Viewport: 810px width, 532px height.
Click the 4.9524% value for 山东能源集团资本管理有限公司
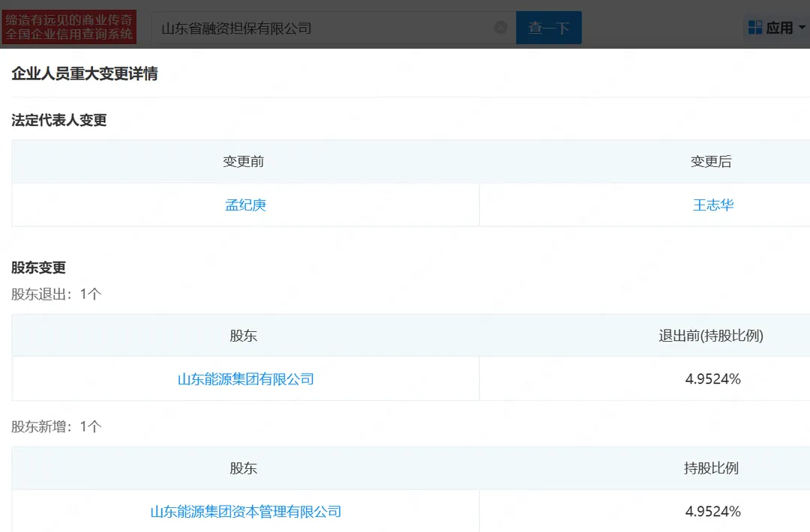[x=713, y=511]
